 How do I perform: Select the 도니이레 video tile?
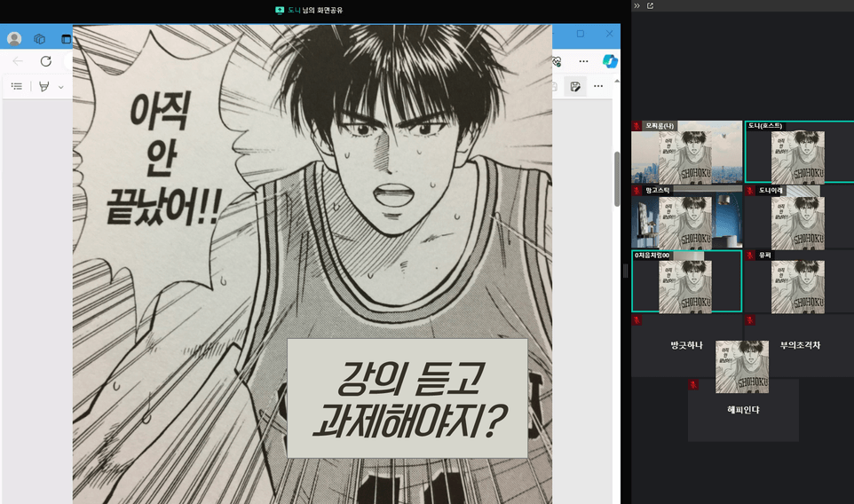tap(799, 217)
